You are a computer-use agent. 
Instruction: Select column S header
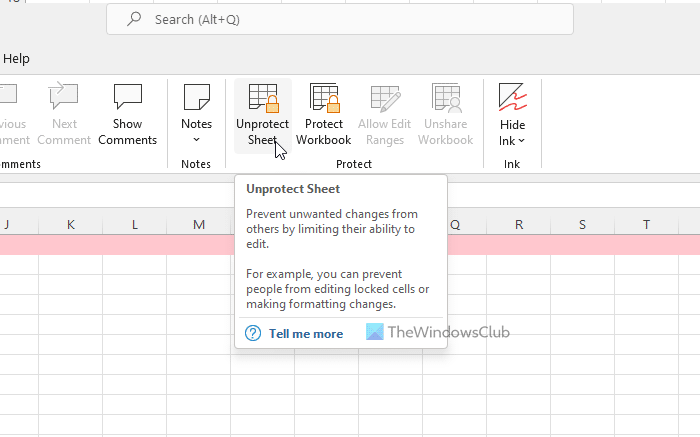[583, 224]
